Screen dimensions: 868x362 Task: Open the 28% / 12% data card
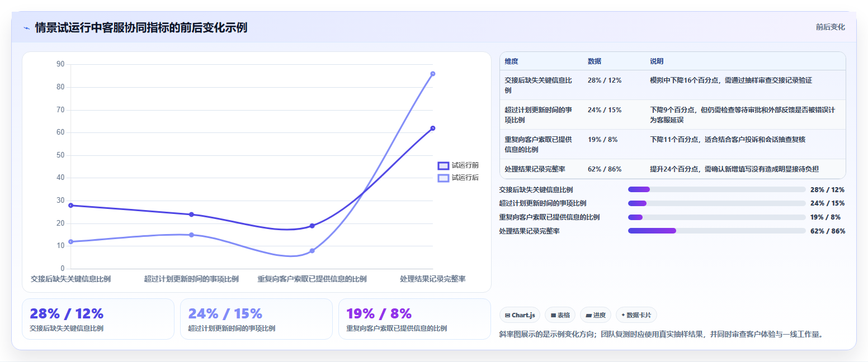(x=98, y=319)
